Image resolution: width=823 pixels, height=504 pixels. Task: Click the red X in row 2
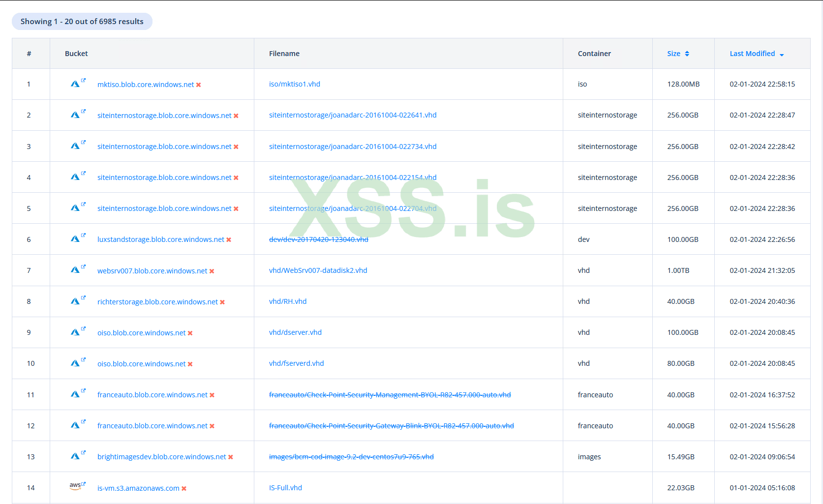pyautogui.click(x=236, y=116)
